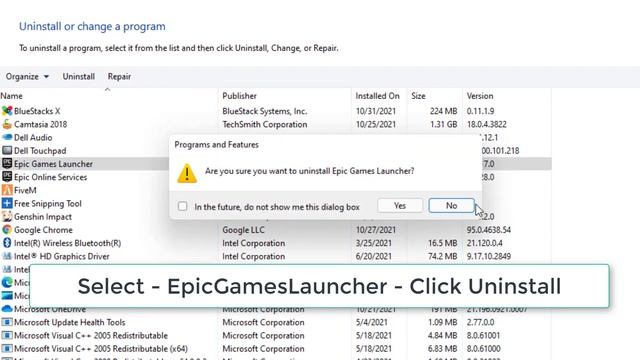Select the Dell Audio entry
The width and height of the screenshot is (640, 360).
[33, 138]
